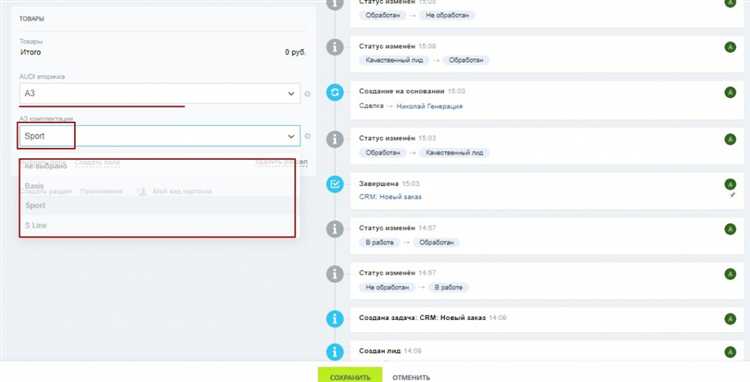
Task: Click the Создана задача: CRM: Новый заказ title
Action: [422, 318]
